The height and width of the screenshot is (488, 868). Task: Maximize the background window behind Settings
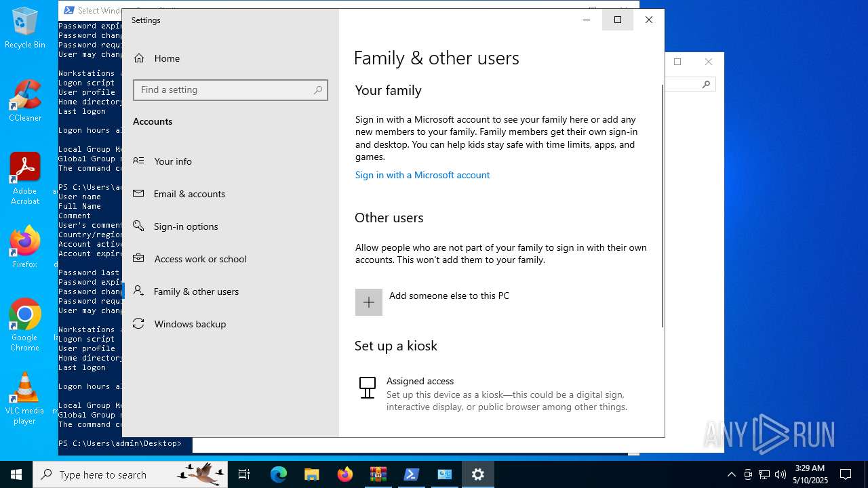coord(677,62)
